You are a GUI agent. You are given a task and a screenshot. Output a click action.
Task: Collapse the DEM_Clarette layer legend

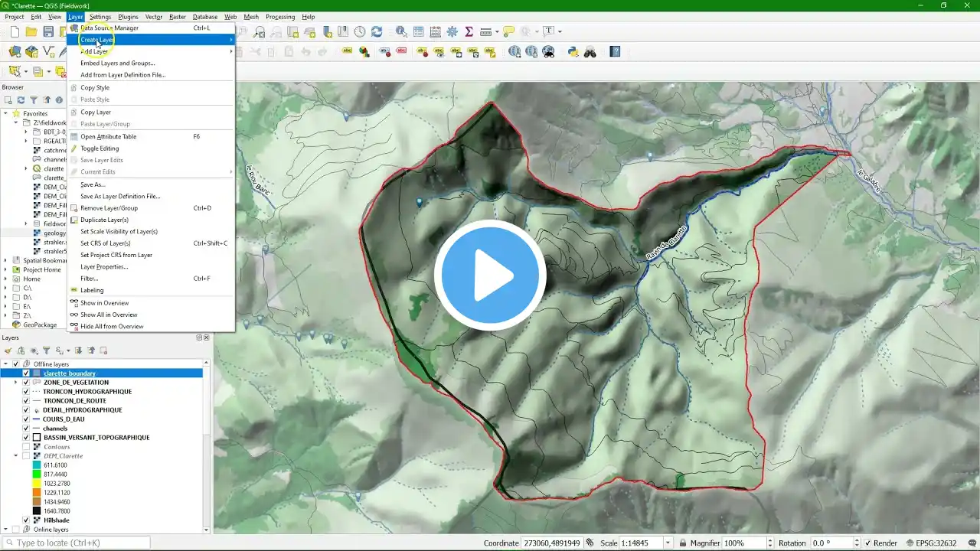[16, 456]
